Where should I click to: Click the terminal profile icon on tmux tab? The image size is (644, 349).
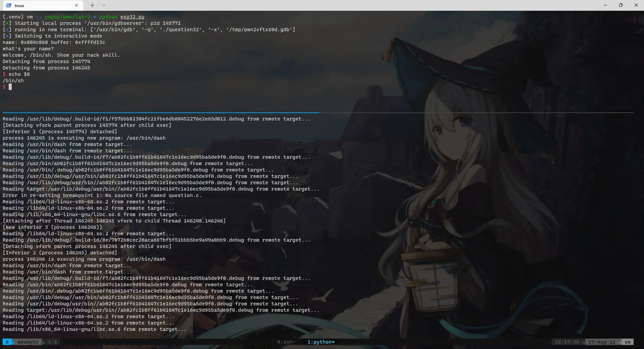(9, 5)
